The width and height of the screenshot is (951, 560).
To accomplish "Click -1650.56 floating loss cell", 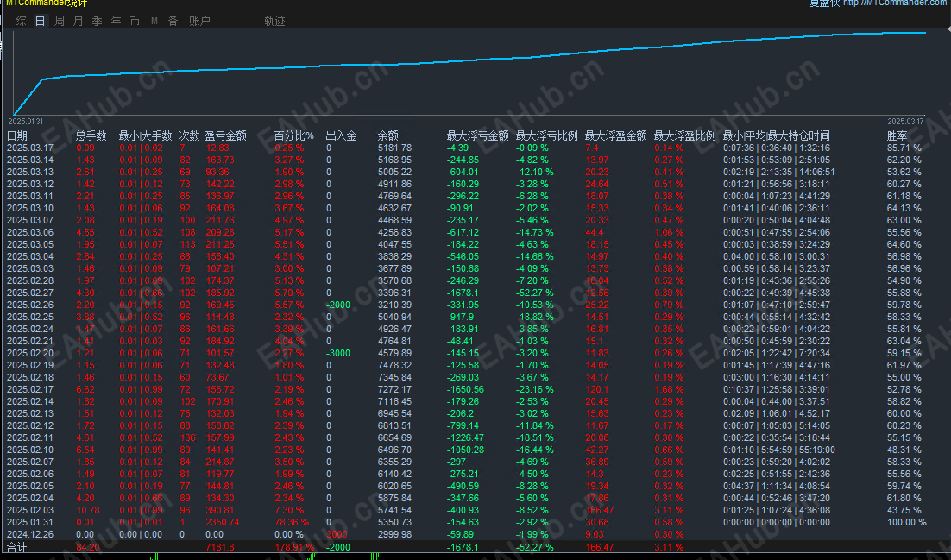I will click(x=465, y=389).
